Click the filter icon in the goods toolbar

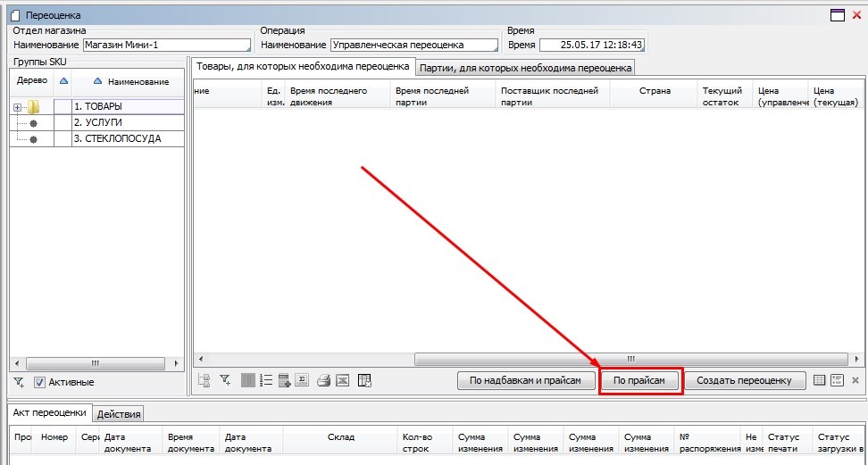click(x=226, y=380)
